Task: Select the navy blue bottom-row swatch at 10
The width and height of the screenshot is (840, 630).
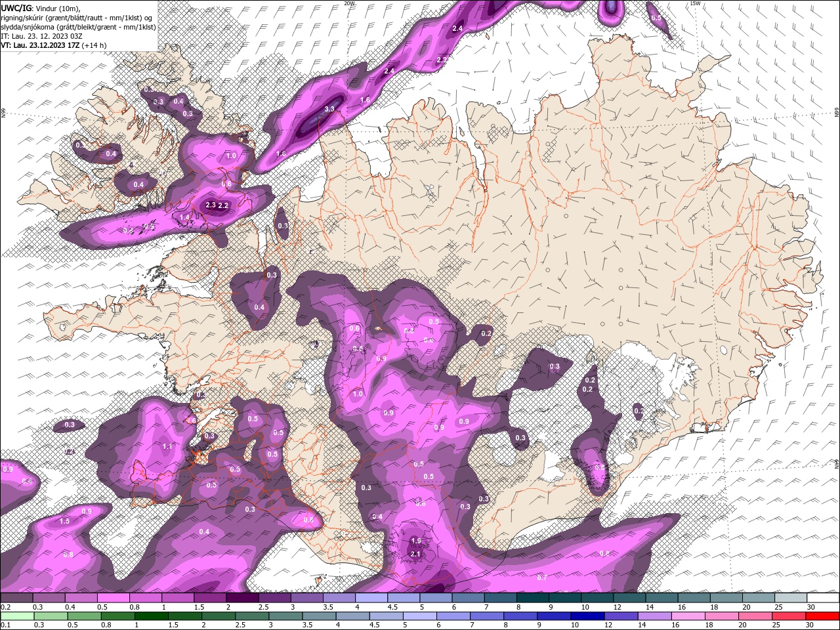Action: (587, 616)
